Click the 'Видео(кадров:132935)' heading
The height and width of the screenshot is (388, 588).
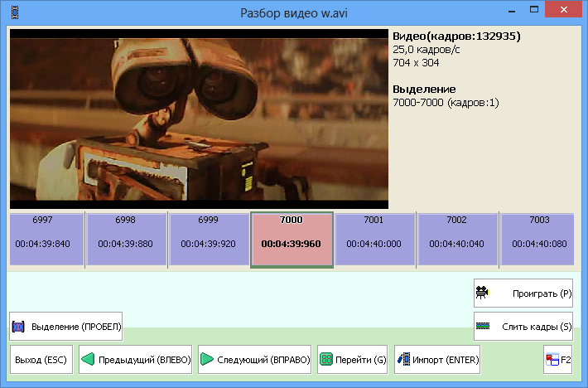[456, 36]
